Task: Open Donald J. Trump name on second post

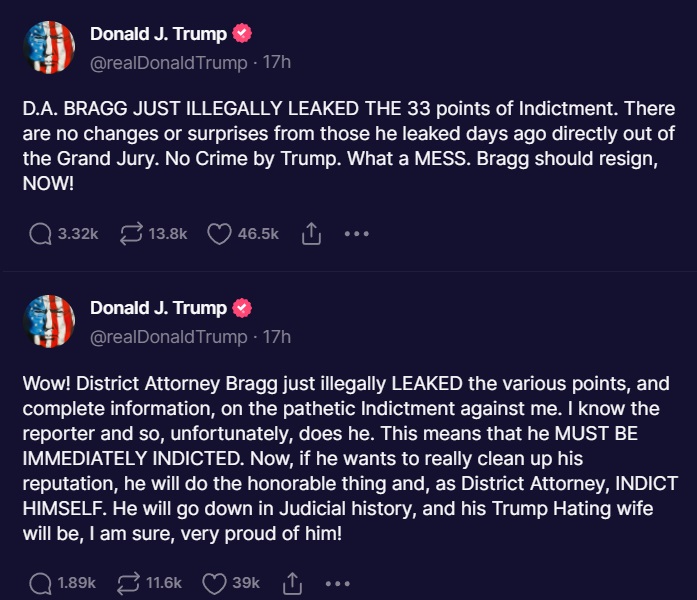Action: pyautogui.click(x=158, y=308)
